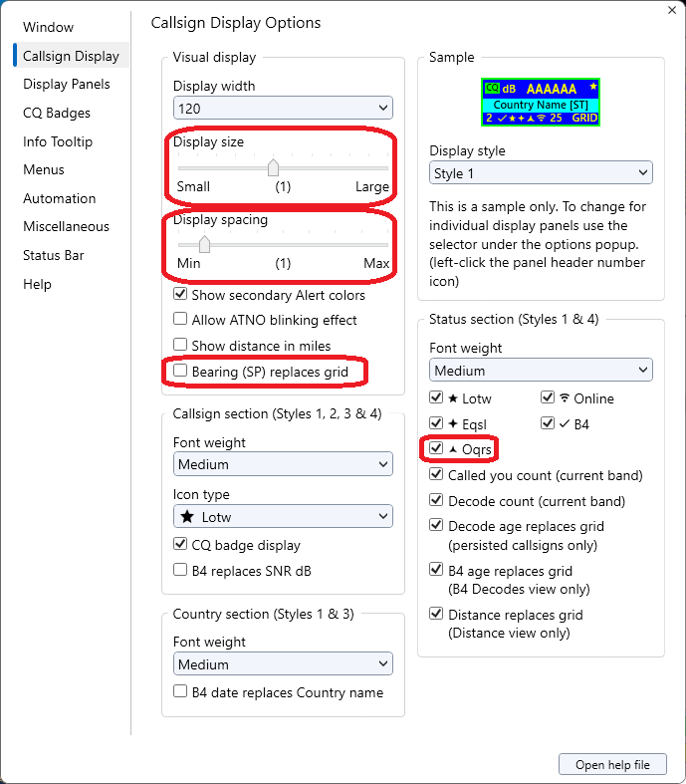Click the Online wifi icon in Status section
The height and width of the screenshot is (784, 686).
coord(565,398)
